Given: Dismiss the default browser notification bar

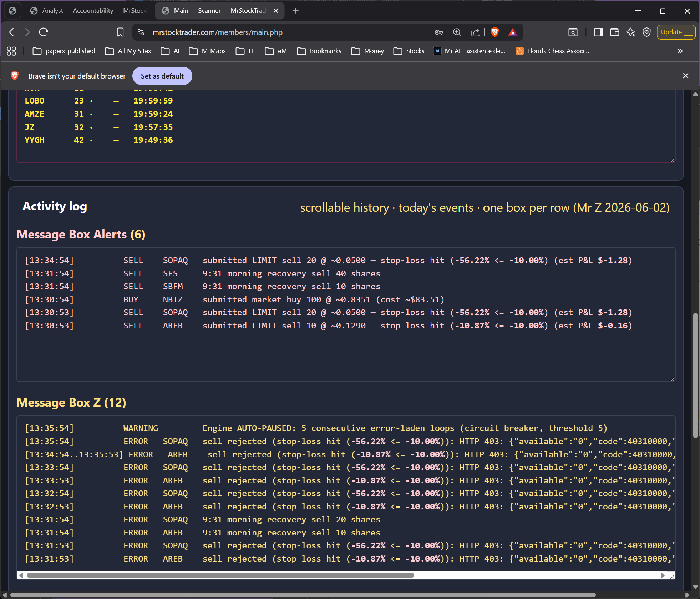Looking at the screenshot, I should [x=685, y=76].
